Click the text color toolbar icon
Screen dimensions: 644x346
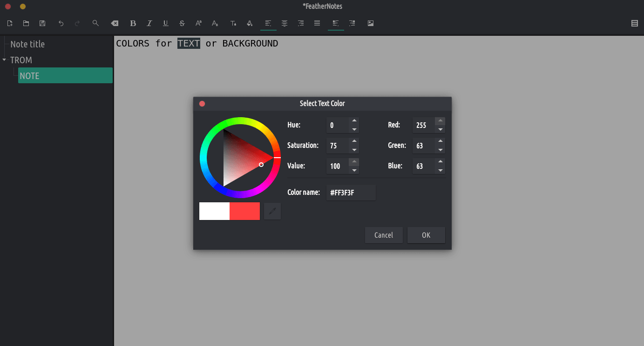click(x=233, y=23)
